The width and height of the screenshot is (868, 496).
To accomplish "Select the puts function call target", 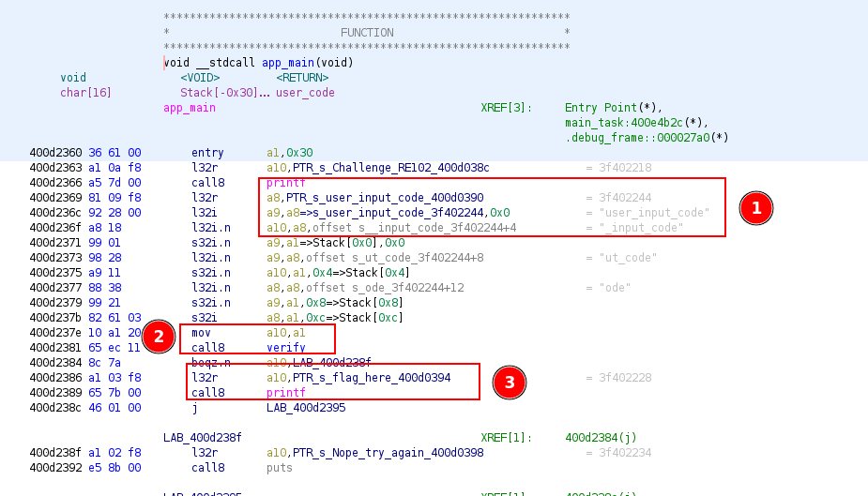I will [280, 468].
